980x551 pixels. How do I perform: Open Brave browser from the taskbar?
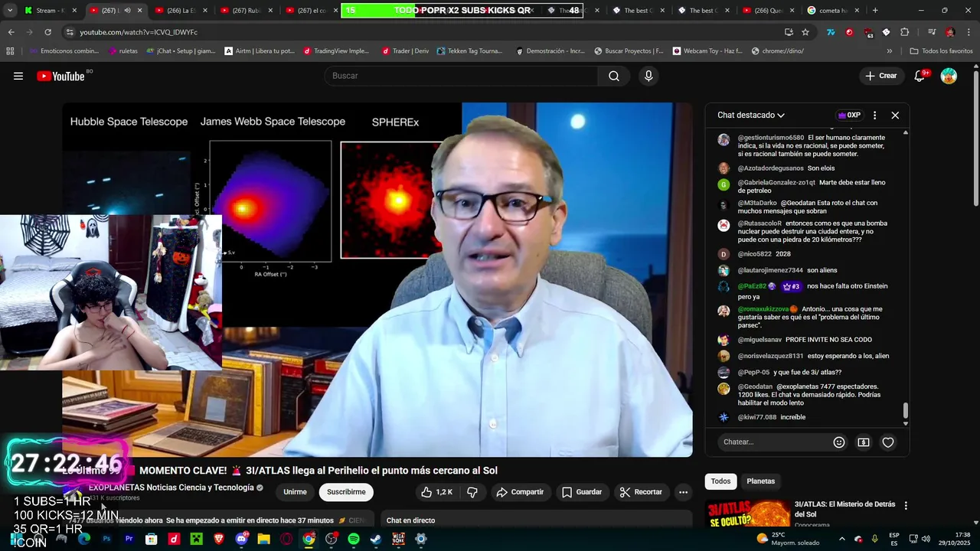point(219,539)
